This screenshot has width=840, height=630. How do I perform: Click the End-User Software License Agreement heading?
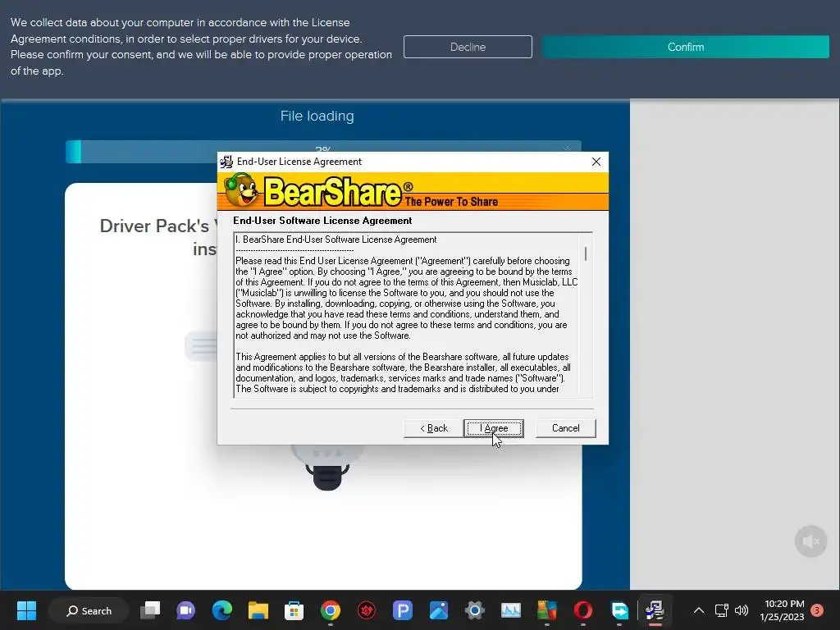click(x=322, y=221)
